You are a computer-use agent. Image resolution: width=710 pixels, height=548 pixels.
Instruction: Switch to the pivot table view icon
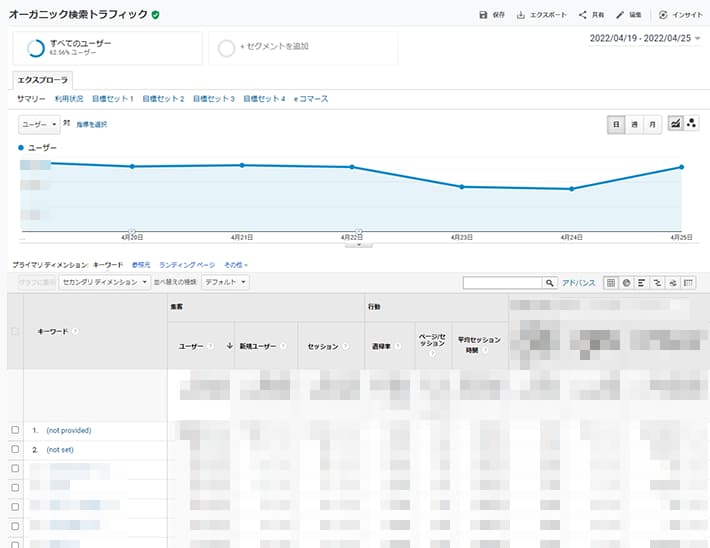pyautogui.click(x=688, y=283)
